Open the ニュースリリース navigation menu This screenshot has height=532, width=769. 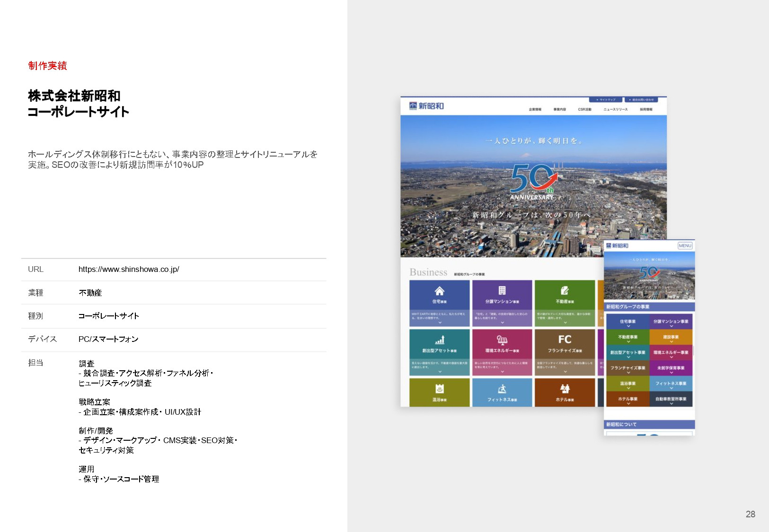point(615,109)
